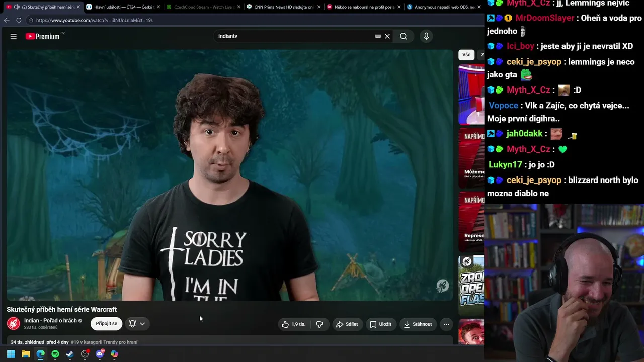Click chat username MrDoomSlayer
The image size is (644, 362).
click(545, 18)
